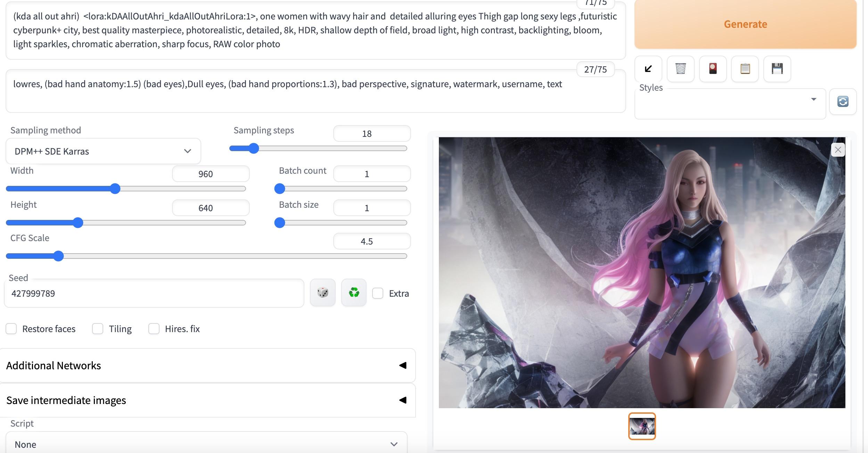Expand the Save intermediate images section
868x453 pixels.
pyautogui.click(x=207, y=400)
